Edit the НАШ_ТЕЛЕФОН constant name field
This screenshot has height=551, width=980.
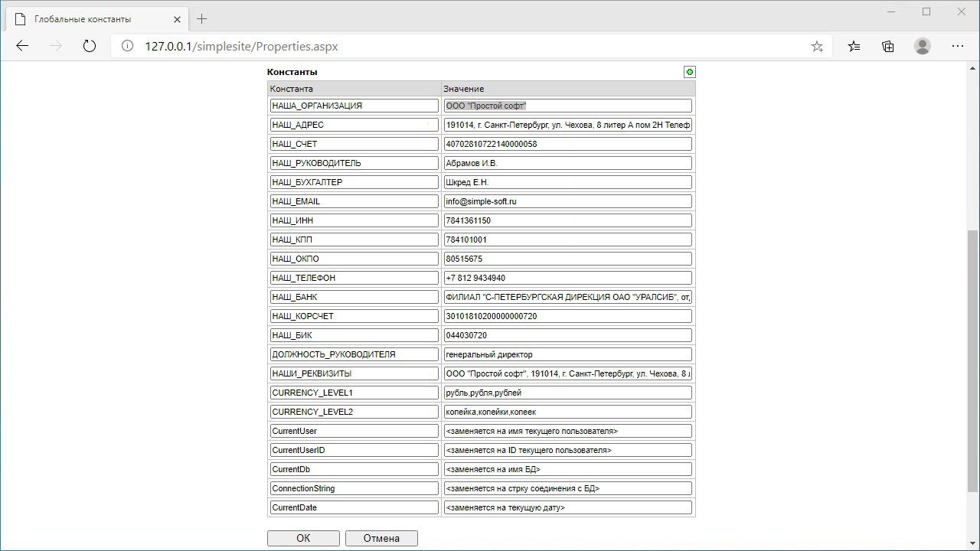(354, 278)
